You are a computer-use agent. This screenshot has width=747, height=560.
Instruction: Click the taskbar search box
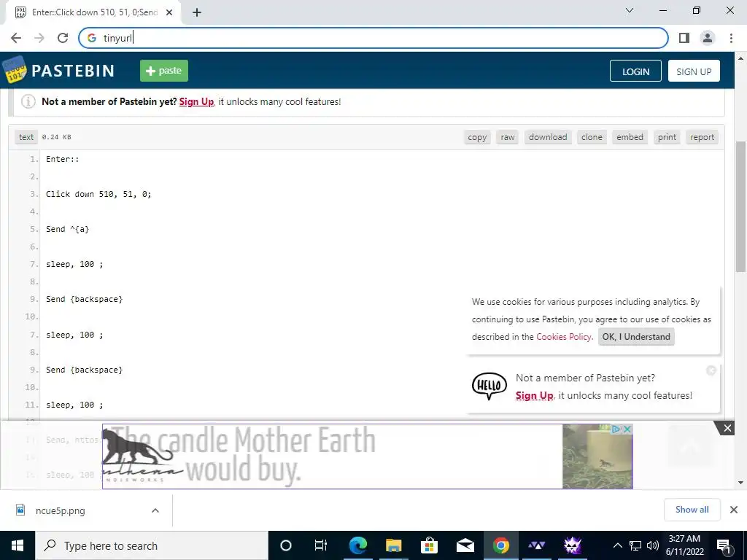[x=152, y=545]
